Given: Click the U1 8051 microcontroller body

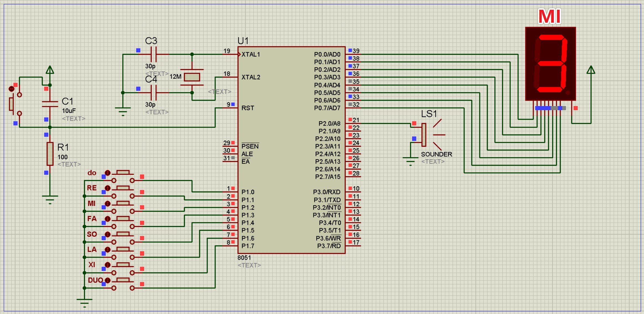Looking at the screenshot, I should [x=291, y=149].
